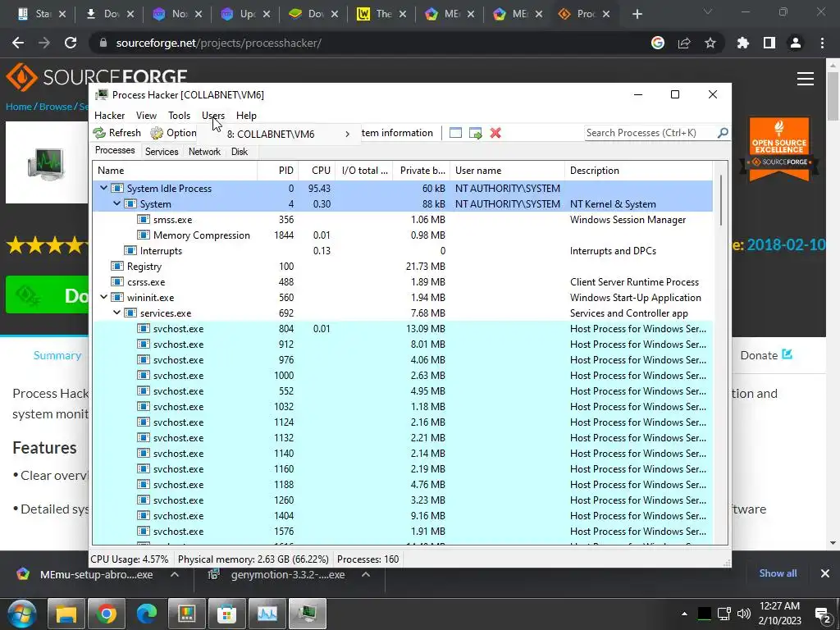Show hidden system tray icons arrow

[x=684, y=614]
